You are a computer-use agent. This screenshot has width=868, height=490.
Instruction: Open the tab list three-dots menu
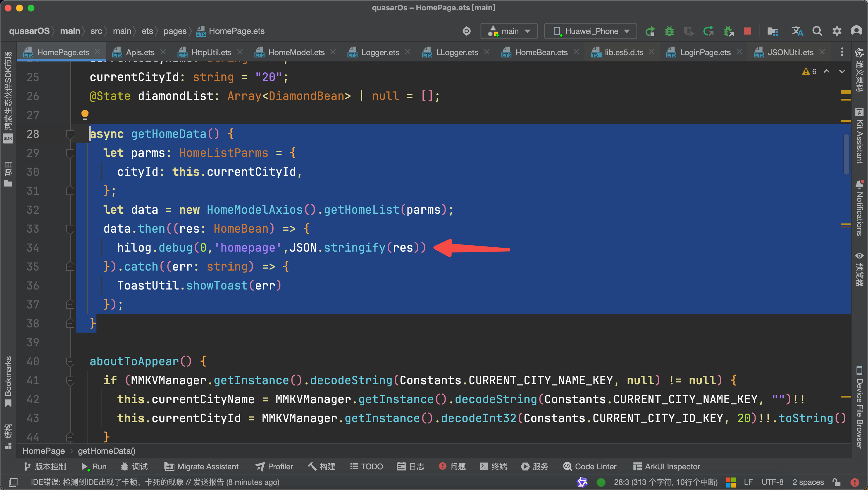pos(842,52)
